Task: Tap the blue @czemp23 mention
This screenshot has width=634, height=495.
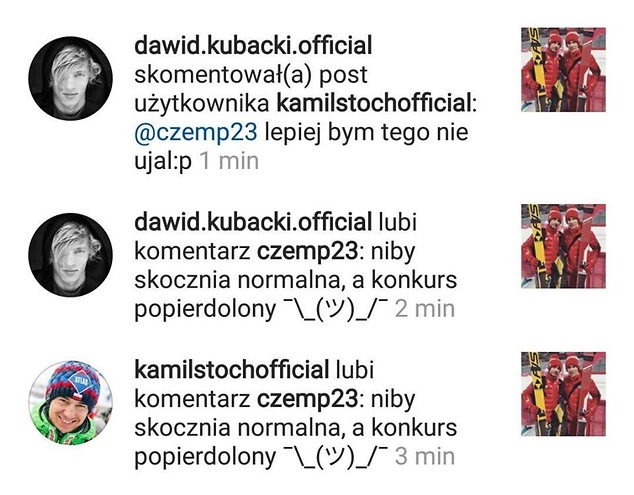Action: click(x=196, y=133)
